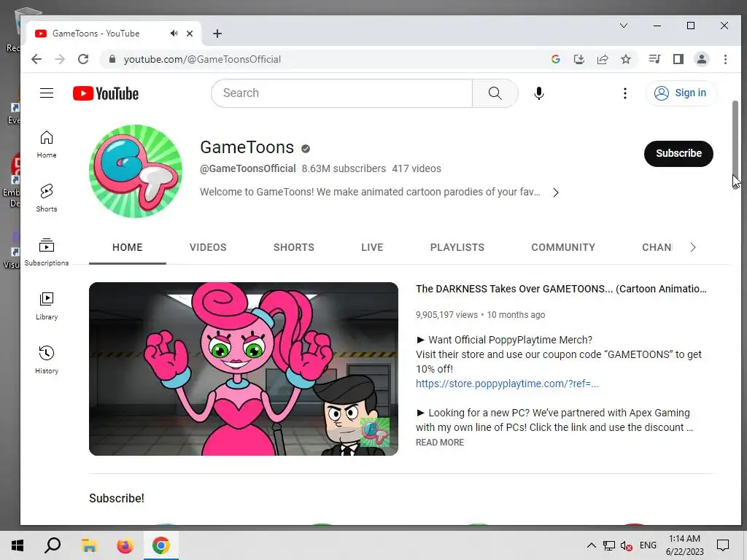Click the browser forward arrow
The image size is (747, 560).
click(x=60, y=59)
